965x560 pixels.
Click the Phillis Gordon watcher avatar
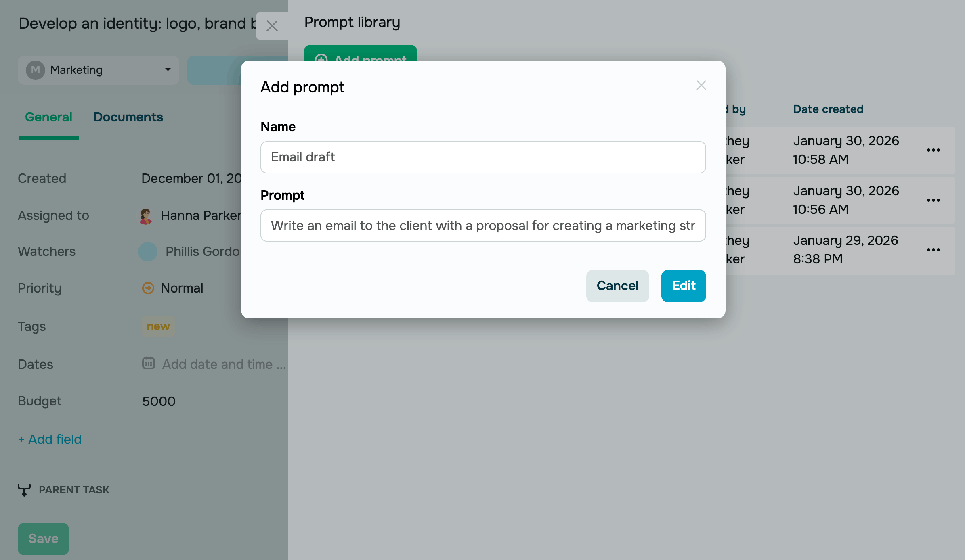(148, 252)
